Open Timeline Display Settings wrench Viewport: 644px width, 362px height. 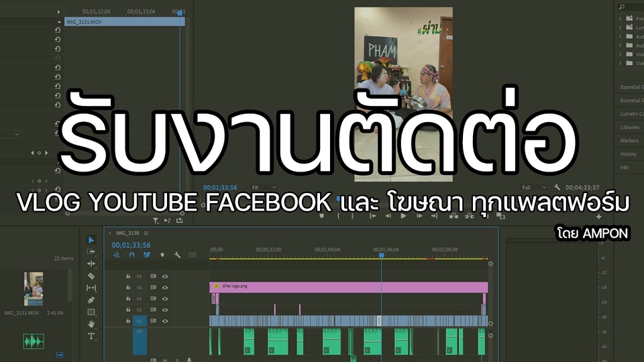point(177,255)
